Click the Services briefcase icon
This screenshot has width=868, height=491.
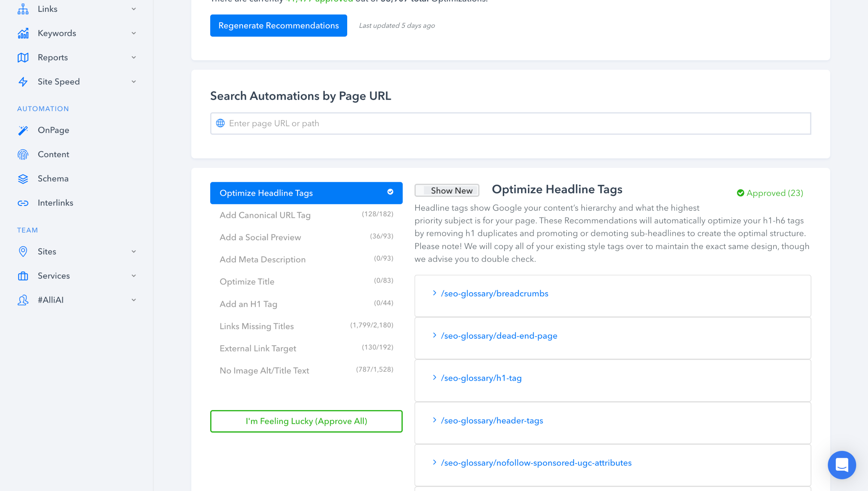coord(23,276)
